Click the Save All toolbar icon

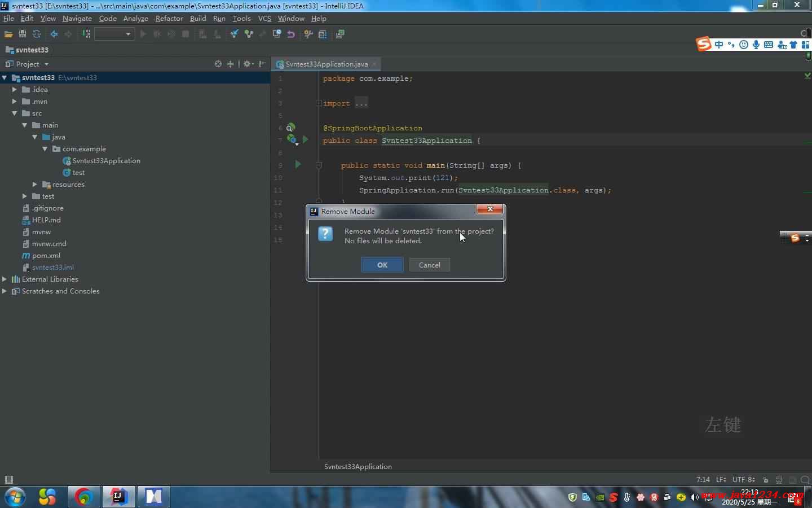(23, 34)
